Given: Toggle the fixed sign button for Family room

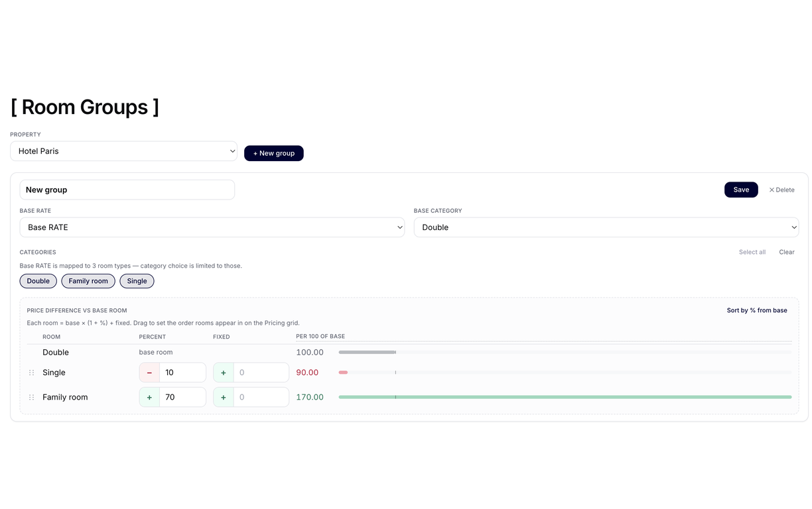Looking at the screenshot, I should pos(224,397).
